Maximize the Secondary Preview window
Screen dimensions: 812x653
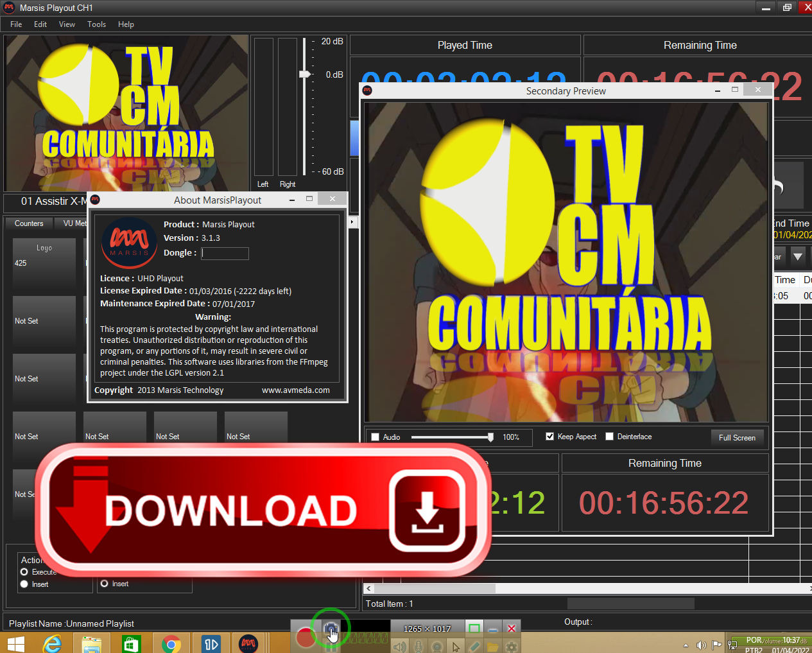735,90
